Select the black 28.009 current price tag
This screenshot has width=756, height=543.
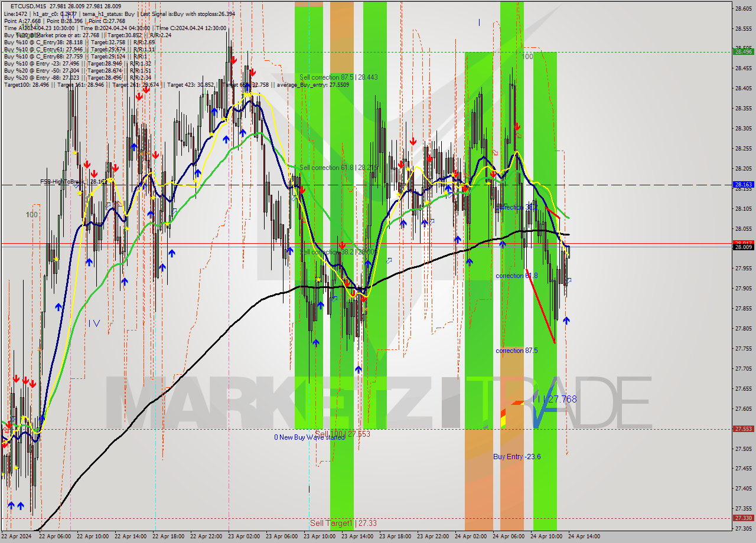point(743,247)
